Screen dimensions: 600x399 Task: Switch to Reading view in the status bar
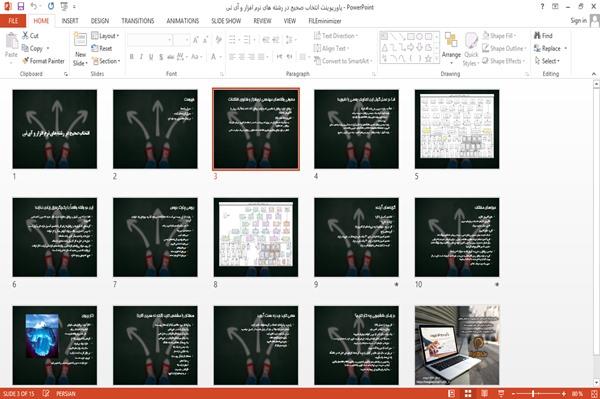click(484, 394)
